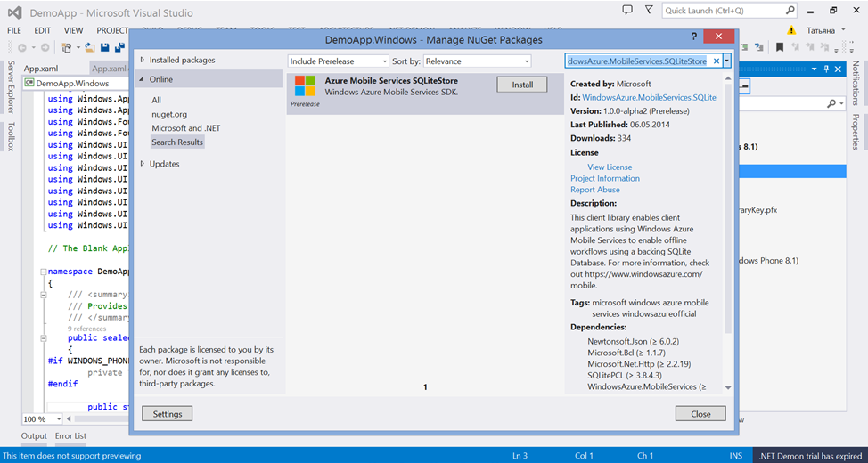868x463 pixels.
Task: Click the Navigate Backward toolbar arrow
Action: pos(22,47)
